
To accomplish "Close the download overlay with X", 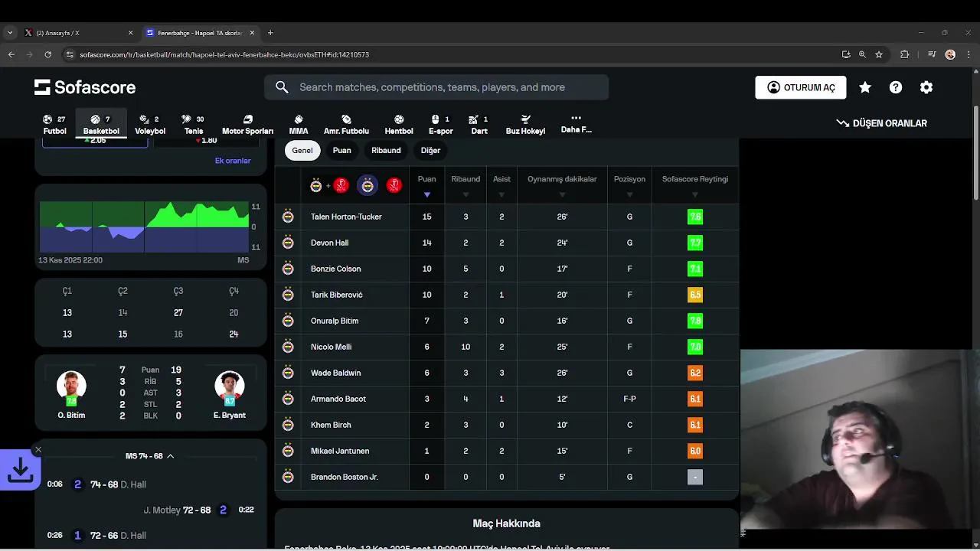I will click(x=38, y=450).
